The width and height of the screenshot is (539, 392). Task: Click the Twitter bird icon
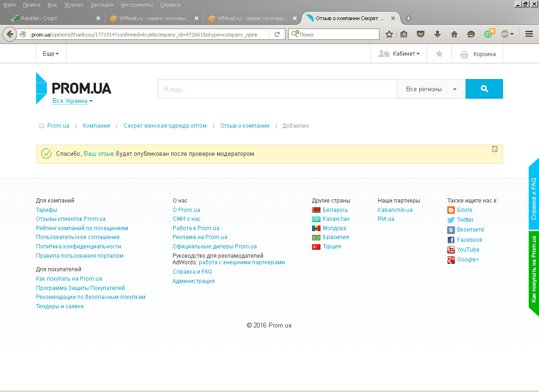[x=451, y=220]
